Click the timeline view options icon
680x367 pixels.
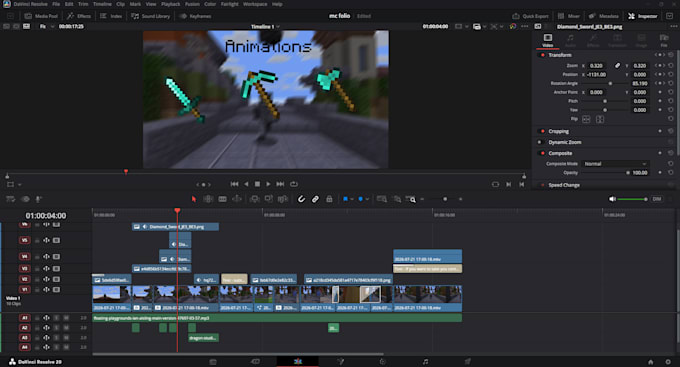pos(10,199)
